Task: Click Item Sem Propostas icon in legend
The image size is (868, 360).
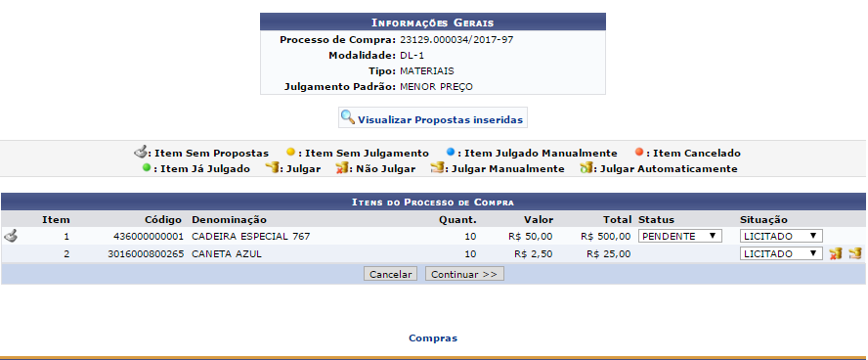Action: coord(141,153)
